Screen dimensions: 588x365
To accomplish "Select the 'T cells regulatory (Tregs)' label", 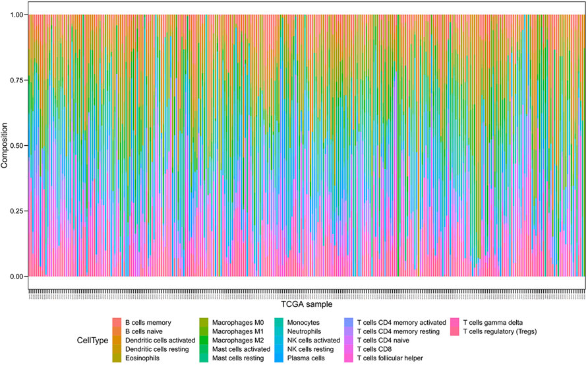I will (500, 331).
